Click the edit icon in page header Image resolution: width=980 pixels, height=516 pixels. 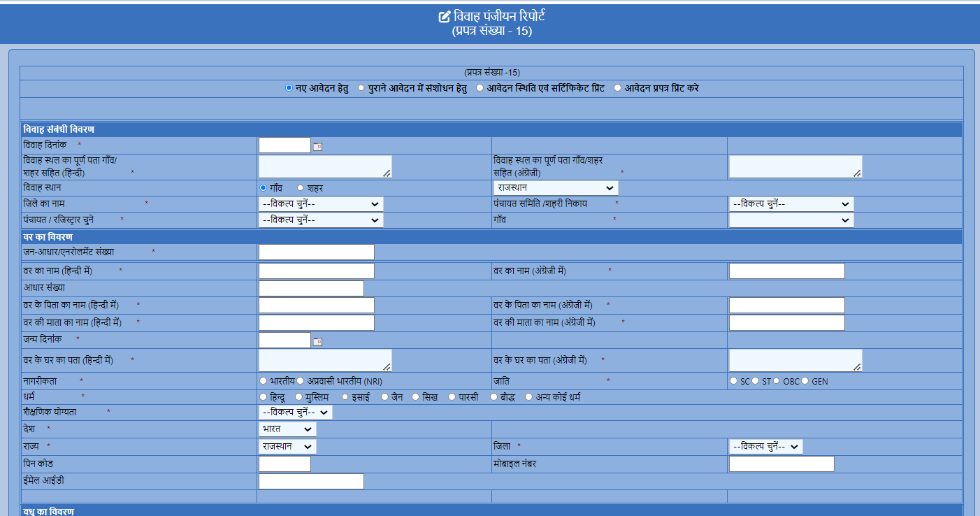444,17
